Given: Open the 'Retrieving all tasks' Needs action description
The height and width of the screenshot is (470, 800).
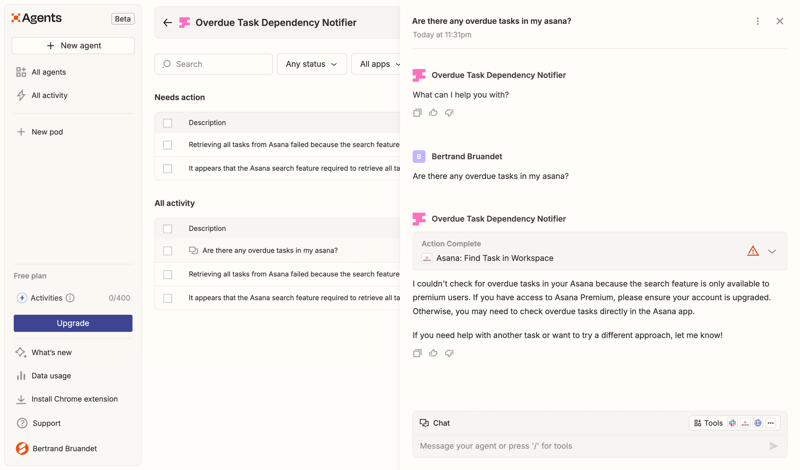Looking at the screenshot, I should click(294, 145).
